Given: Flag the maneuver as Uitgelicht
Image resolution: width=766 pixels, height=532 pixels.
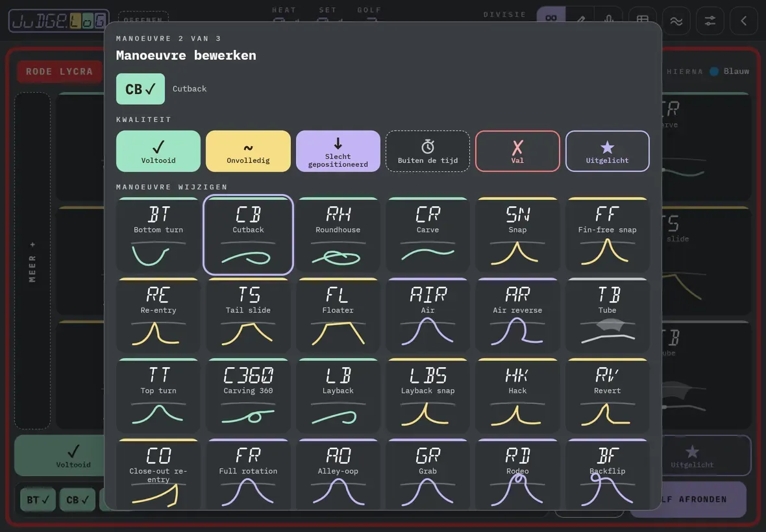Looking at the screenshot, I should click(x=607, y=151).
